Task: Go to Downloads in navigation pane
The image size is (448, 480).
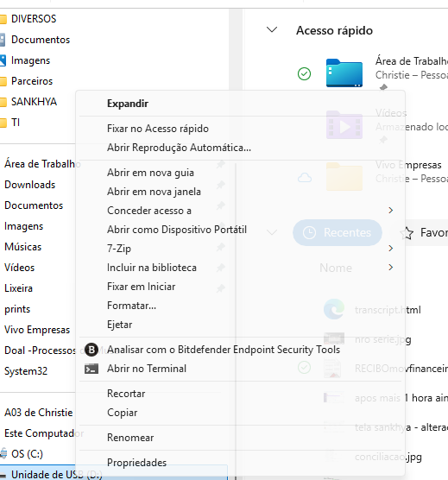Action: click(29, 185)
